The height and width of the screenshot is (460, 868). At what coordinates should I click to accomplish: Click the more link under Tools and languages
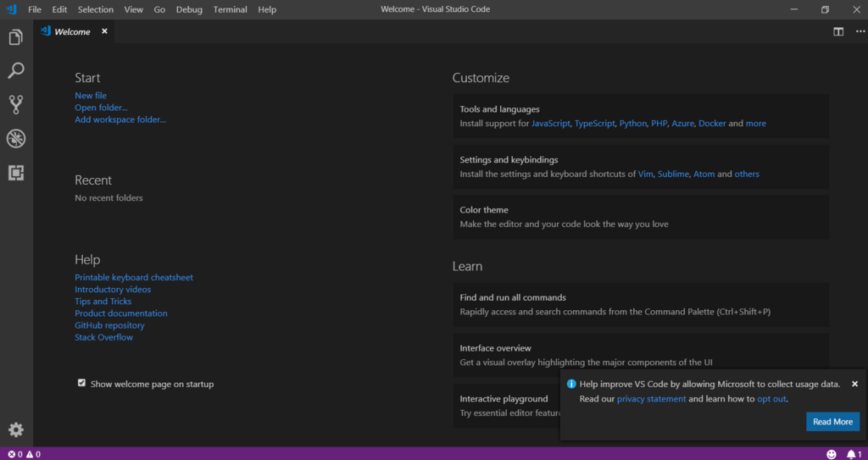click(755, 124)
